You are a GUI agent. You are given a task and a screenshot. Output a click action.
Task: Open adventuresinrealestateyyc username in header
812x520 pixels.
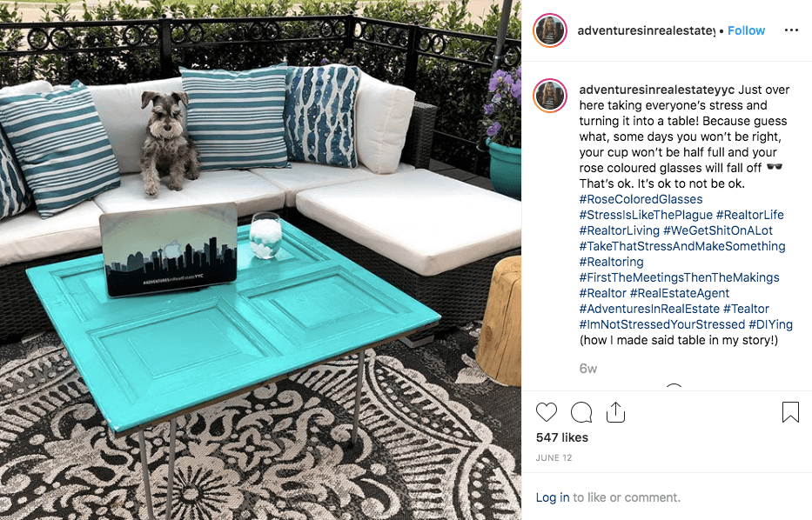(x=647, y=30)
